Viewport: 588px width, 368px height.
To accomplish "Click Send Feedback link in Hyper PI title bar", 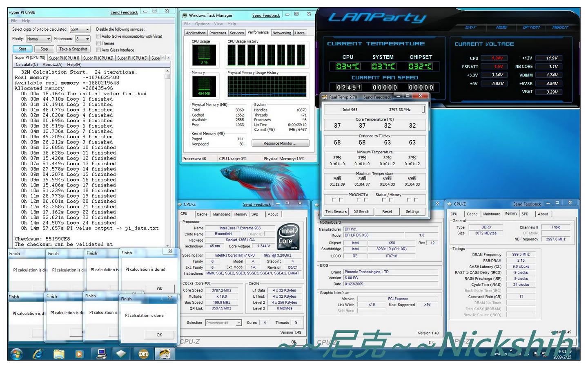I will tap(124, 13).
